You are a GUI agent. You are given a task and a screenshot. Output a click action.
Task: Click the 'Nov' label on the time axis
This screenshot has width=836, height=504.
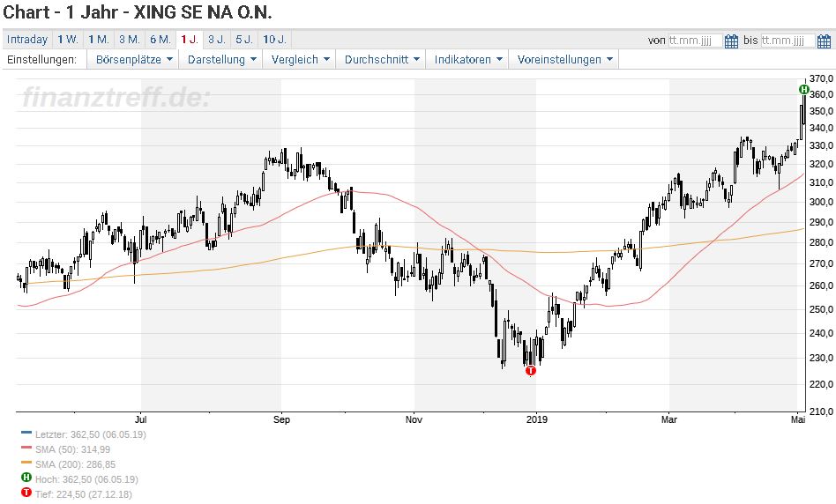pyautogui.click(x=414, y=419)
